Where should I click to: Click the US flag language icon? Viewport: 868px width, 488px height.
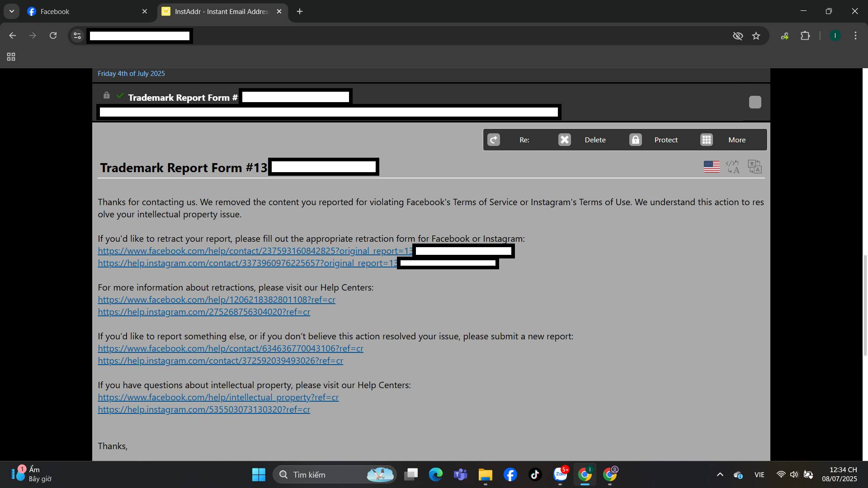[x=712, y=167]
